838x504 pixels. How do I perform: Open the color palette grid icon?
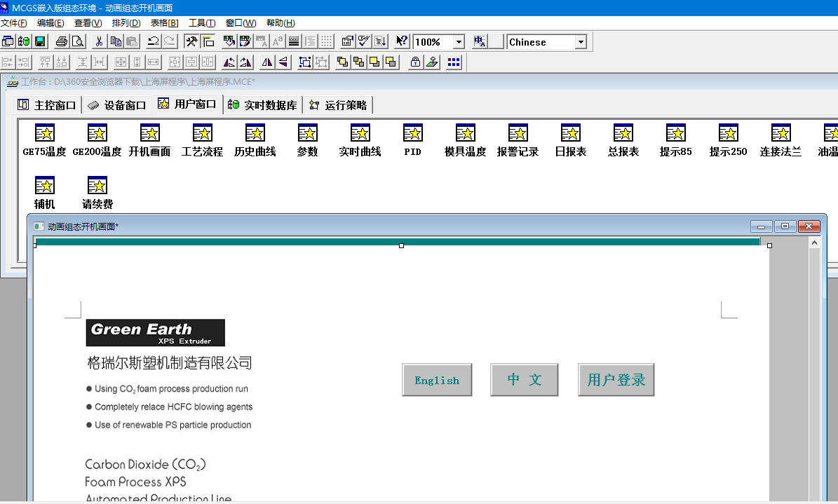click(x=454, y=62)
